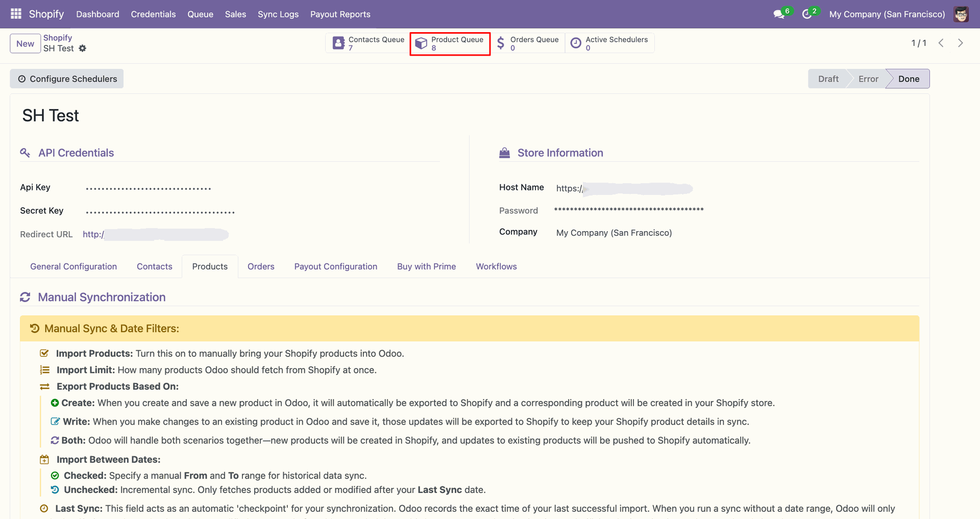
Task: Select the Products tab
Action: tap(210, 266)
